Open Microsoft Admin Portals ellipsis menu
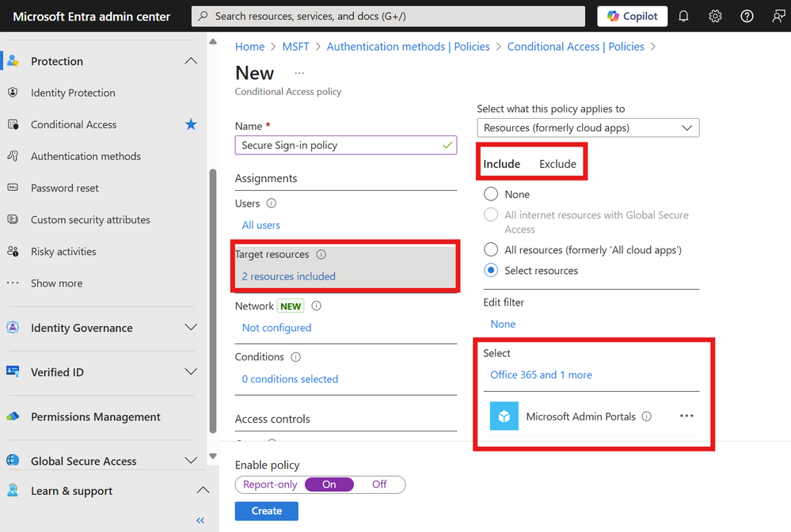Screen dimensions: 791x532 tap(686, 416)
